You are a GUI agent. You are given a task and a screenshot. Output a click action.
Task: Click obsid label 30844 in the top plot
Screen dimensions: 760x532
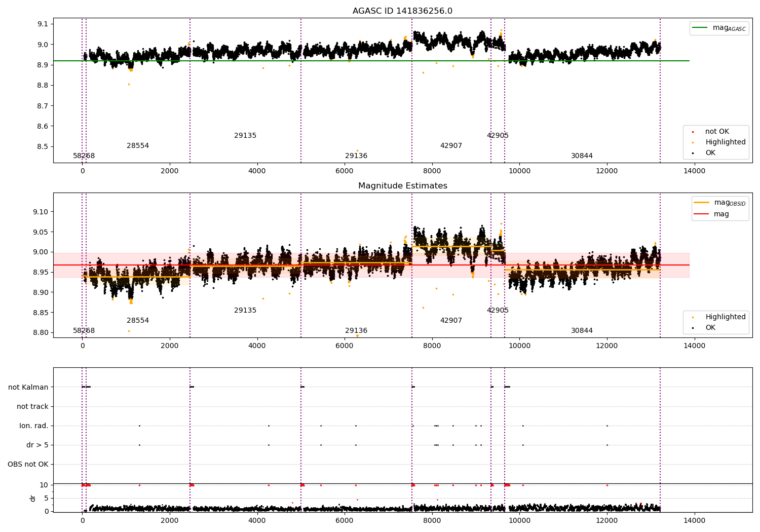pos(582,156)
